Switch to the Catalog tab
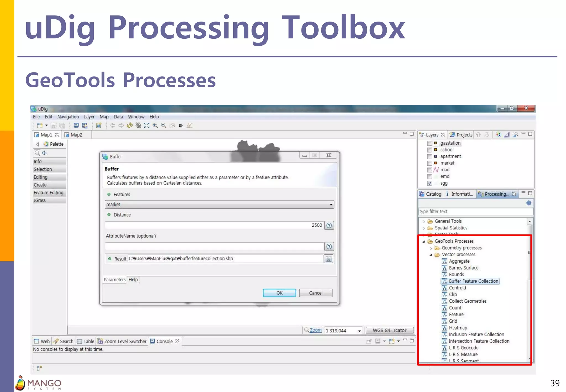 pyautogui.click(x=430, y=194)
